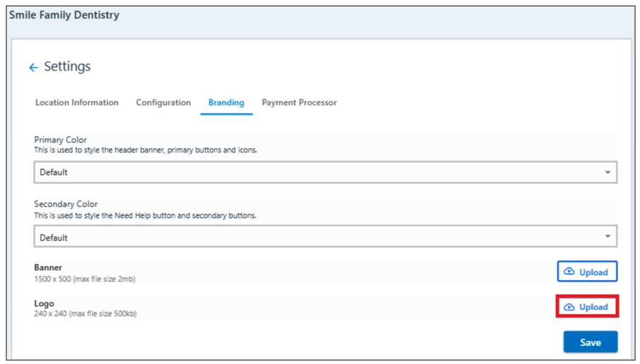Viewport: 640px width, 364px height.
Task: Click the Upload text for Banner
Action: (x=593, y=272)
